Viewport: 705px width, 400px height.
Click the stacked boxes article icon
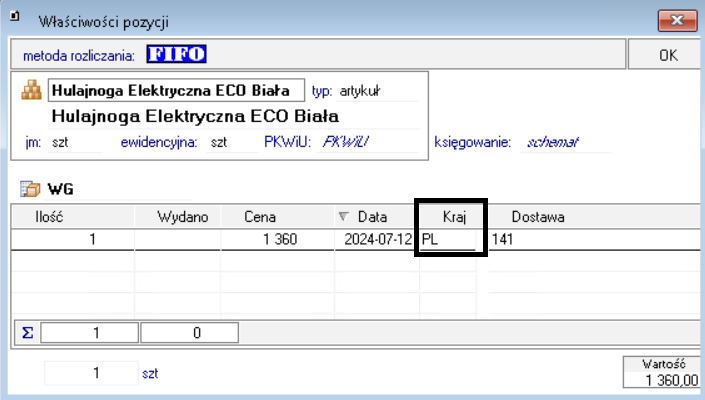[x=32, y=90]
